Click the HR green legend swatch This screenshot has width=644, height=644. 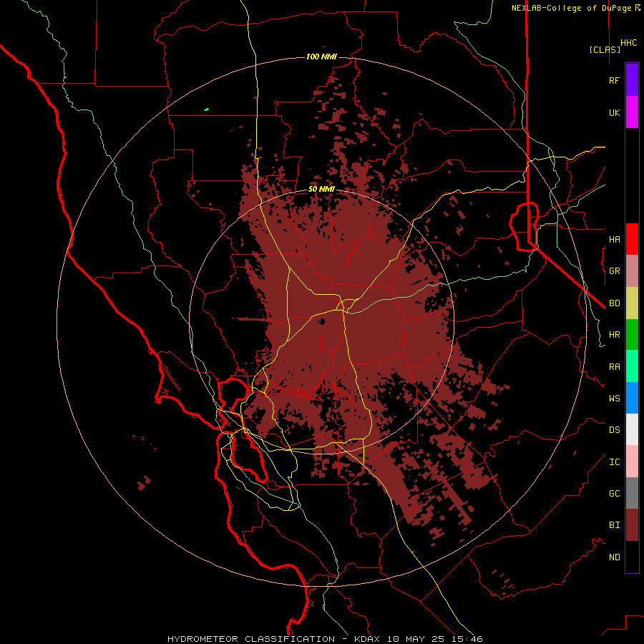click(632, 335)
